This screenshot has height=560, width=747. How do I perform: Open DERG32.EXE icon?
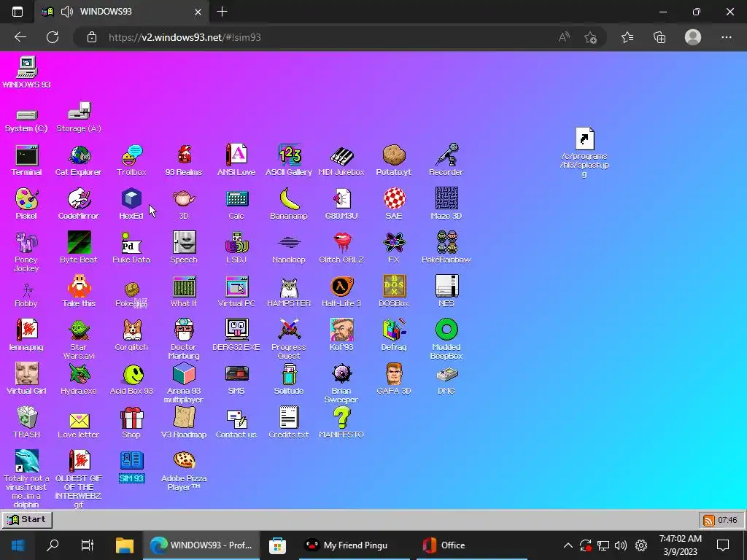pos(236,335)
